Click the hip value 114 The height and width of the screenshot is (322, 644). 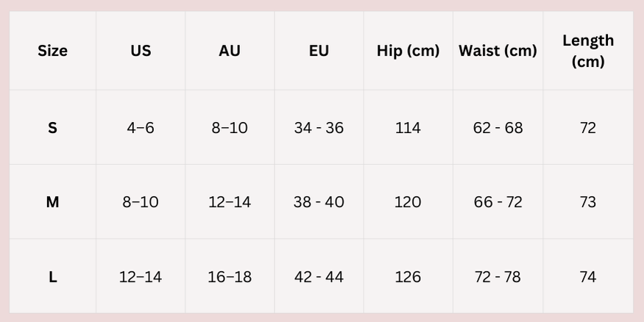pos(408,128)
